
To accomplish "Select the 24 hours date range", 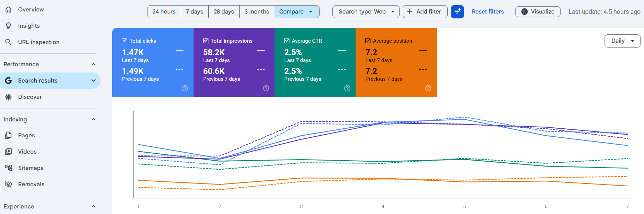I will pyautogui.click(x=164, y=12).
